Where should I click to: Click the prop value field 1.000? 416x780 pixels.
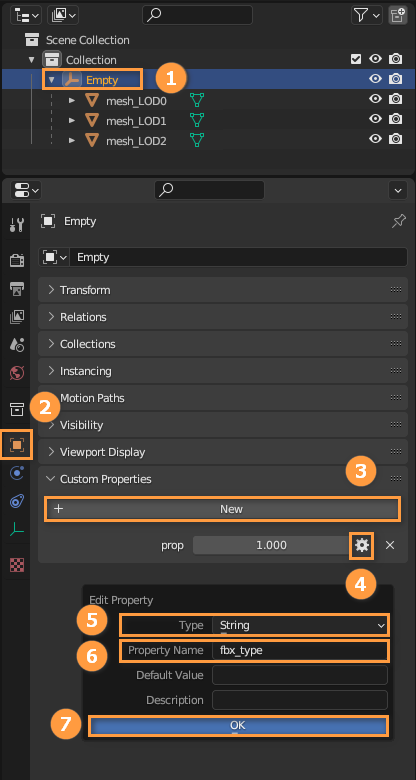pyautogui.click(x=272, y=545)
